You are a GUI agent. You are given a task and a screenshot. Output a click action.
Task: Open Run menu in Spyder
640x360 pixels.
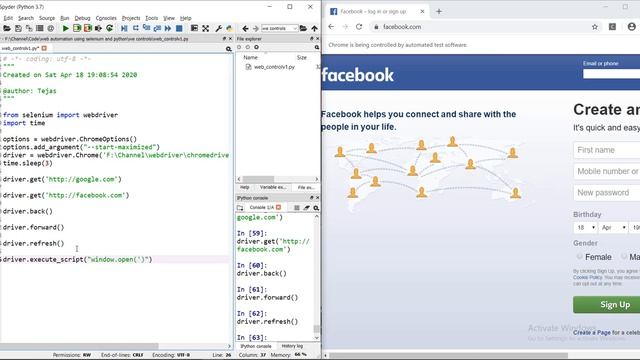click(64, 18)
